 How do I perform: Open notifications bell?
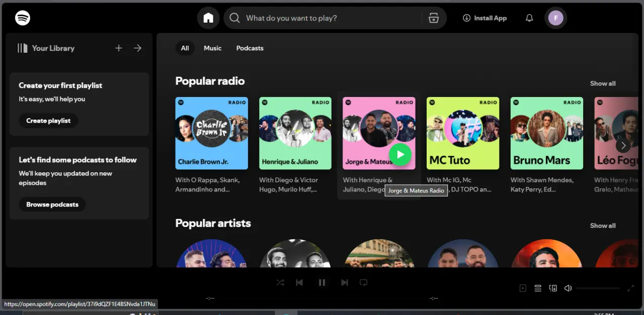529,18
